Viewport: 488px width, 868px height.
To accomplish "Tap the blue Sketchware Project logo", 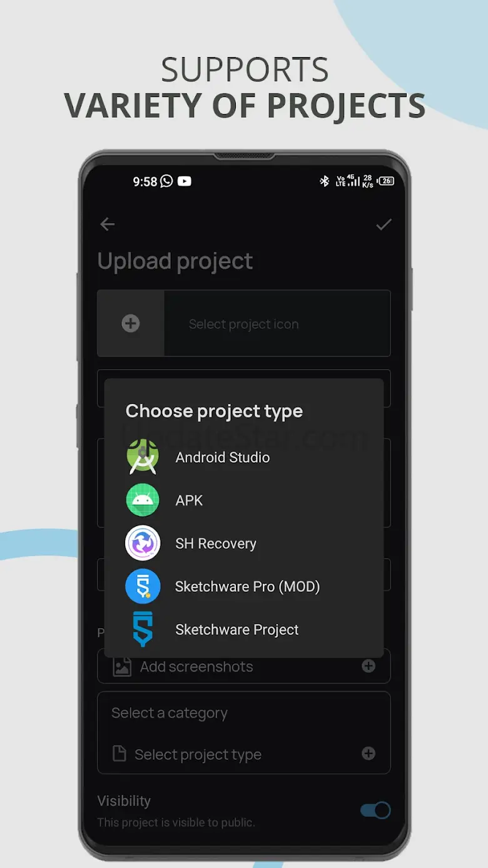I will 143,629.
